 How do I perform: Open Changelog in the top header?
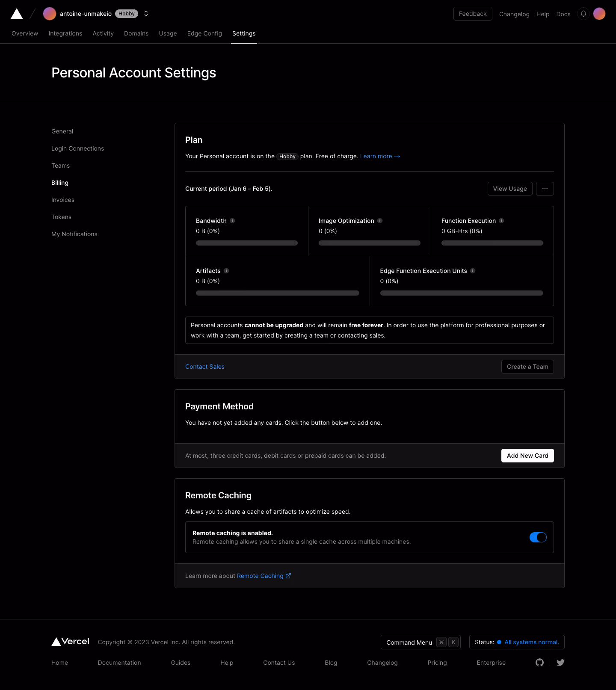tap(514, 14)
